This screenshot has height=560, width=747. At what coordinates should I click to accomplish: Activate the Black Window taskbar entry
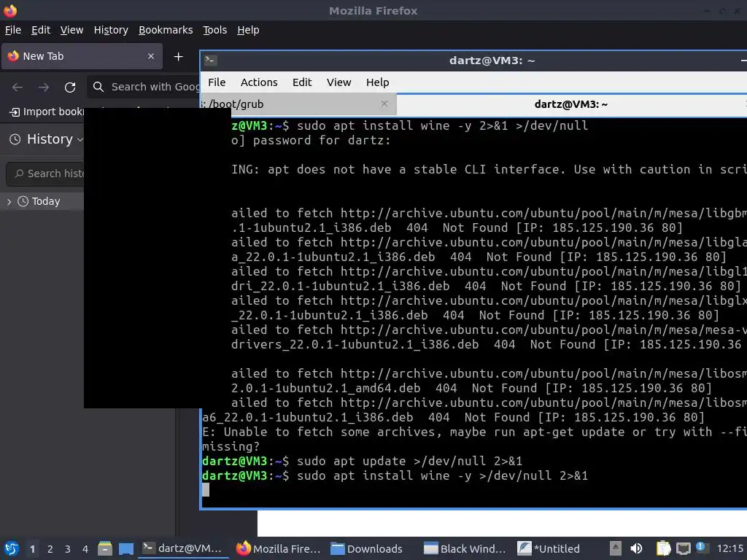pyautogui.click(x=465, y=548)
